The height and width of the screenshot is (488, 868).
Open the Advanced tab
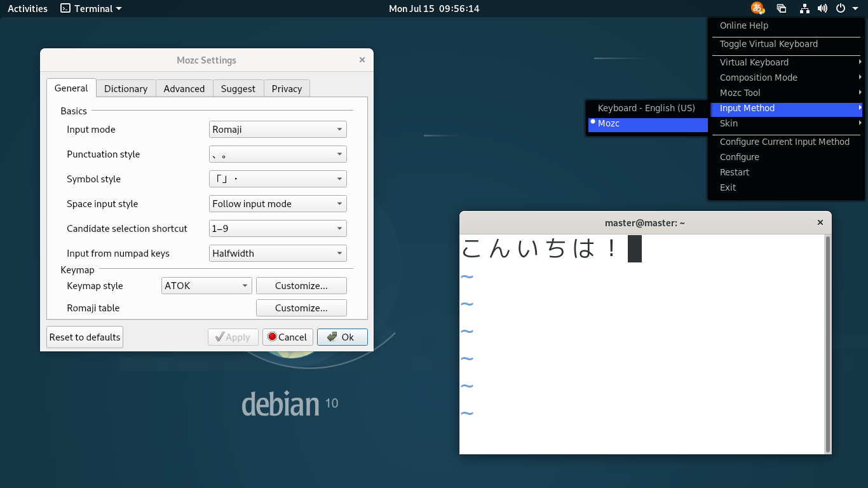[184, 89]
